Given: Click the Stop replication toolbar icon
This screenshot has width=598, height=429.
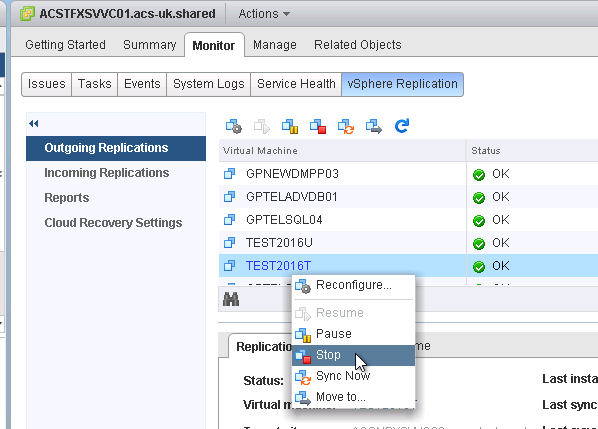Looking at the screenshot, I should pos(318,126).
